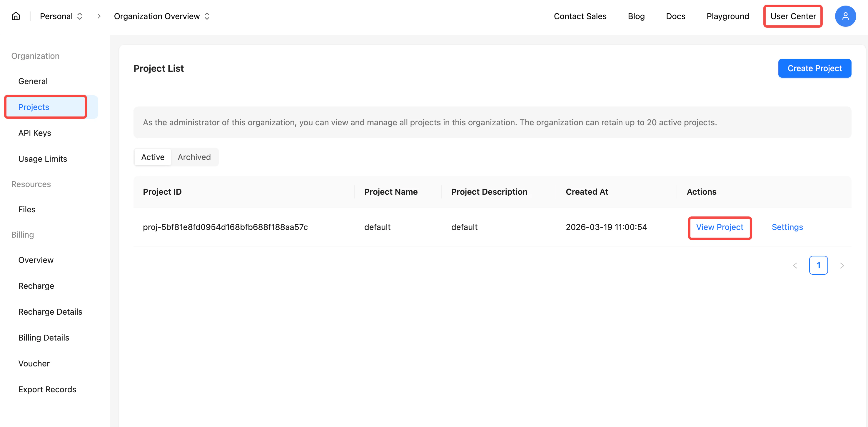Switch to the Archived projects tab

click(194, 157)
